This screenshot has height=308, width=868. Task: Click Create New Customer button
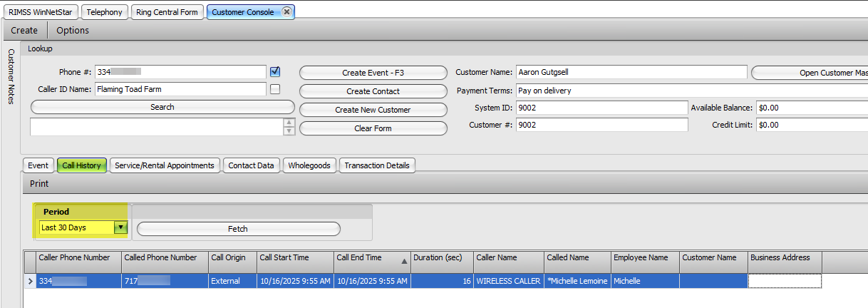point(373,110)
